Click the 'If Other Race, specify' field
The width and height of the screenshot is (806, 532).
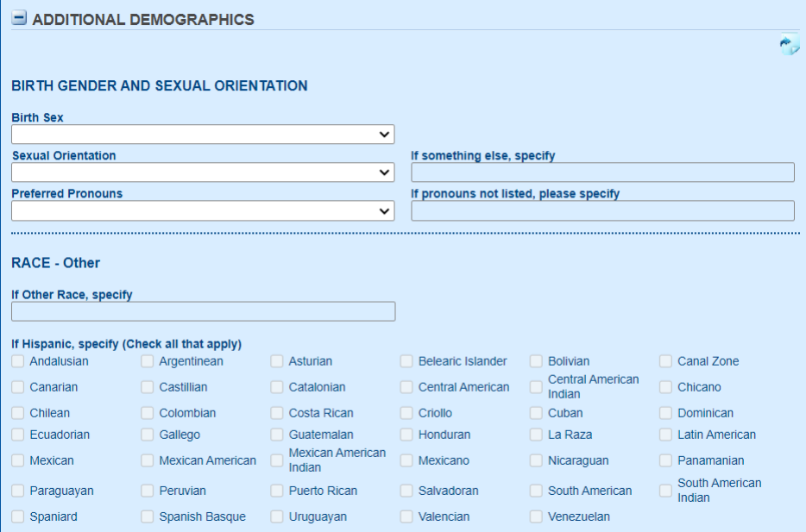click(203, 312)
